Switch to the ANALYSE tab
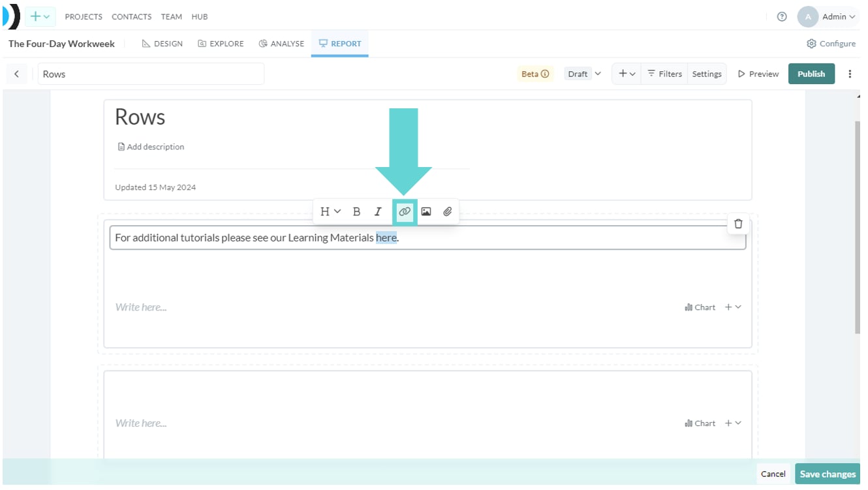868x490 pixels. (x=281, y=44)
